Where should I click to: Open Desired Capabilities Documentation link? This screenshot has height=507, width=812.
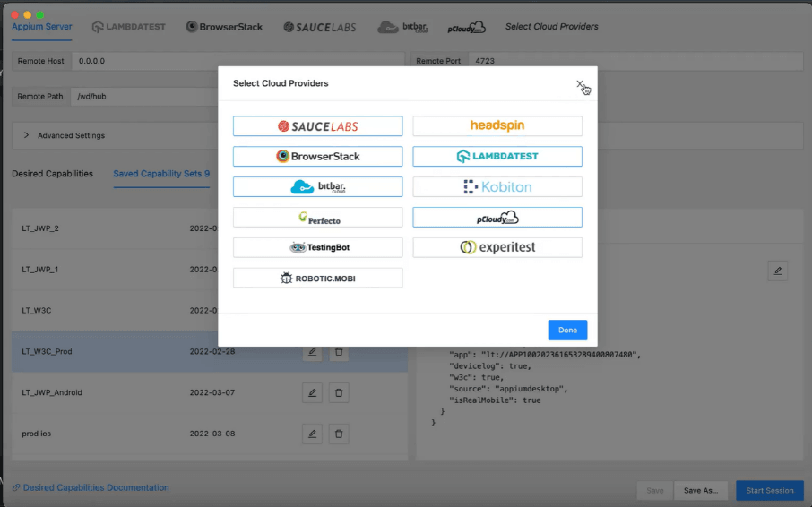[95, 487]
